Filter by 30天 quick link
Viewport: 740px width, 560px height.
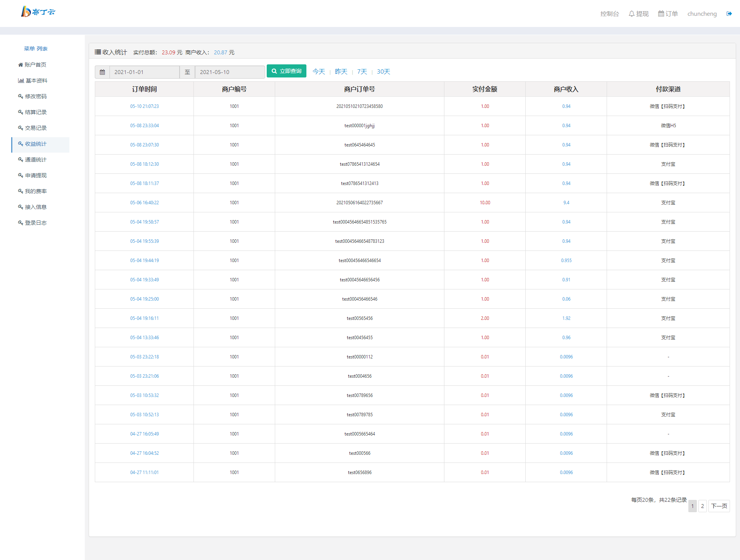pyautogui.click(x=383, y=72)
